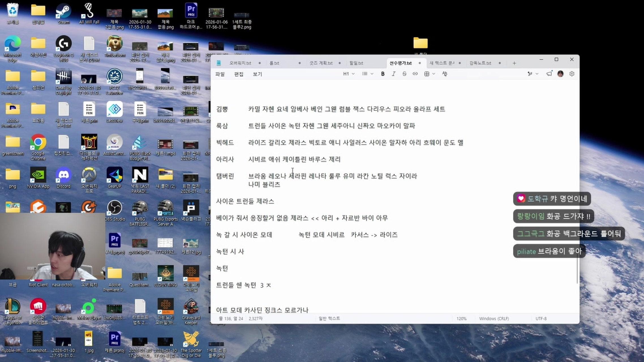644x362 pixels.
Task: Switch to the 롤.txt tab
Action: tap(274, 63)
